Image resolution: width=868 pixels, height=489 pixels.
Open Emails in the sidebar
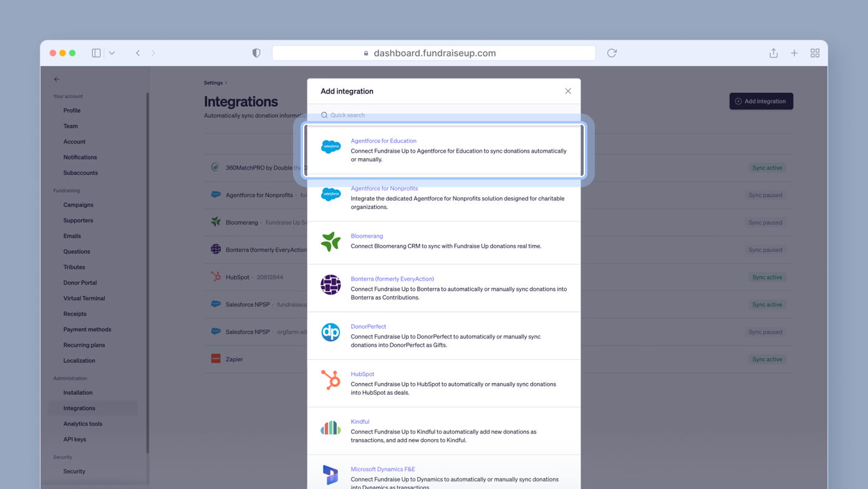coord(72,236)
